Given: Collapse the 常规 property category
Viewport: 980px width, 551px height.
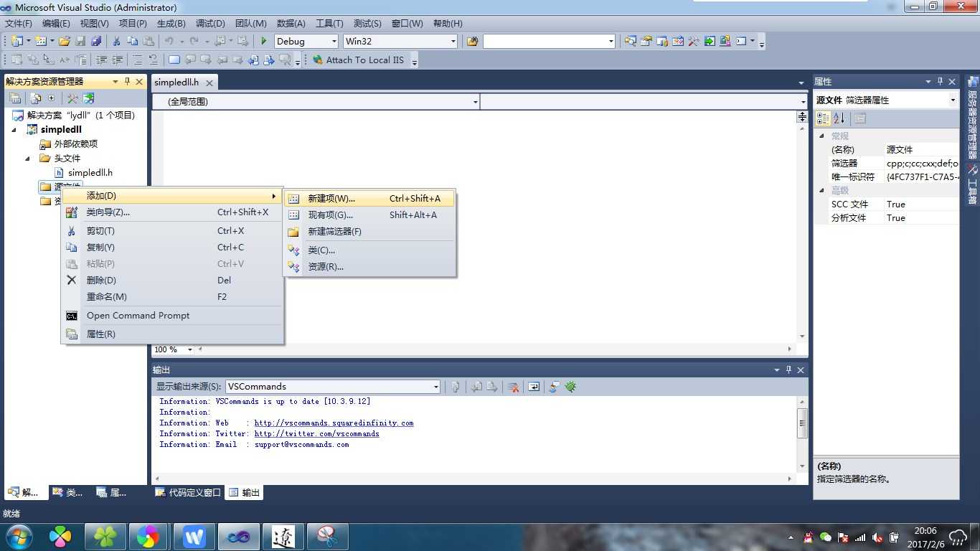Looking at the screenshot, I should point(822,136).
